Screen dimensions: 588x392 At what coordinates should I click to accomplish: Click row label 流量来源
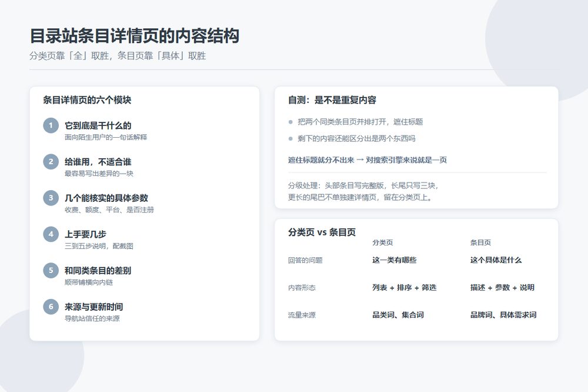(x=302, y=315)
